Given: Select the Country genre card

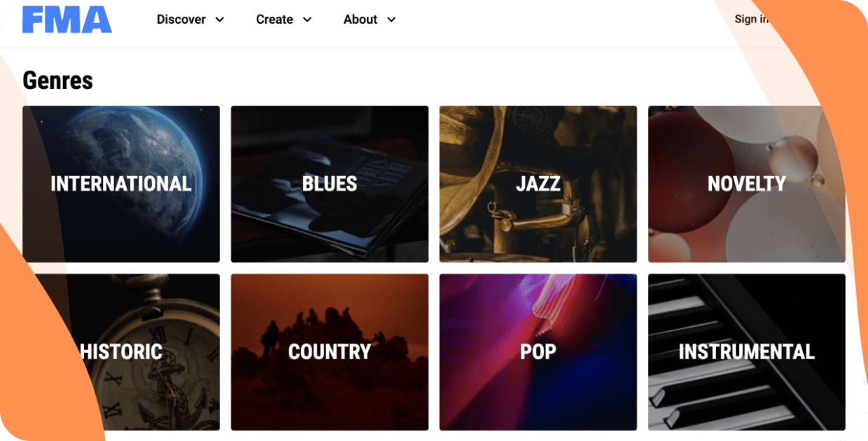Looking at the screenshot, I should click(329, 352).
